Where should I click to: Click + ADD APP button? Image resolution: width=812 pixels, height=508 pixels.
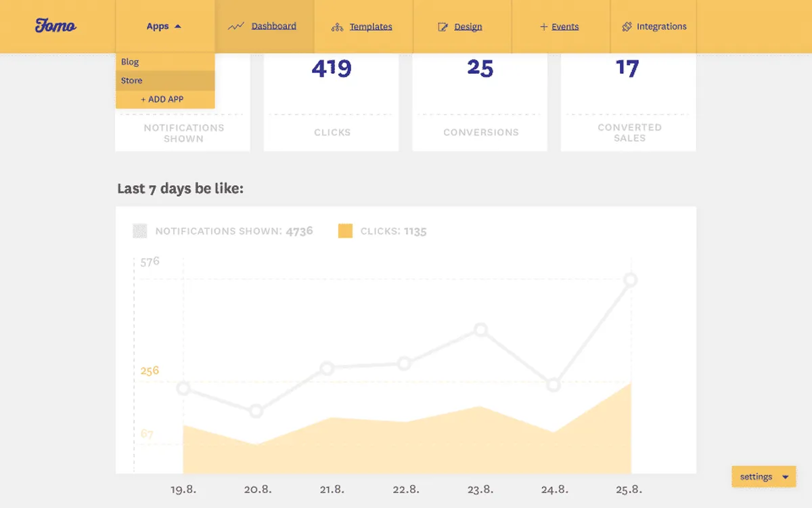point(162,99)
